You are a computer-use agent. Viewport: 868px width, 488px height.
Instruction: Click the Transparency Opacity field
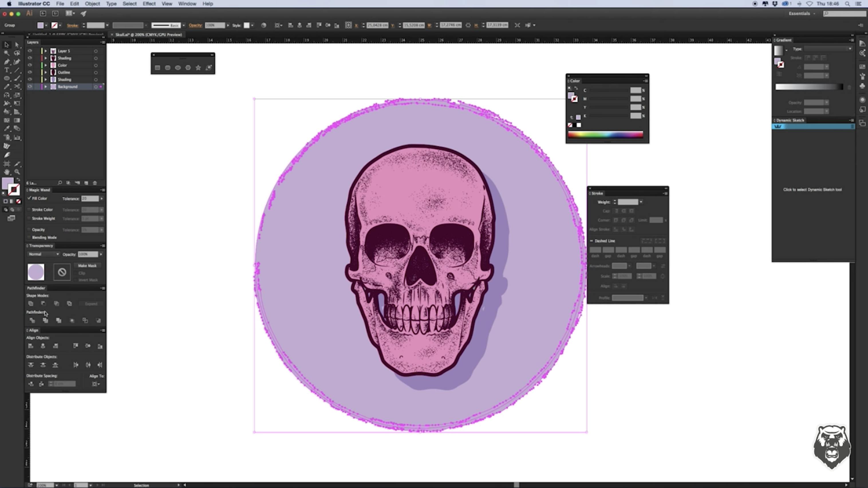88,254
